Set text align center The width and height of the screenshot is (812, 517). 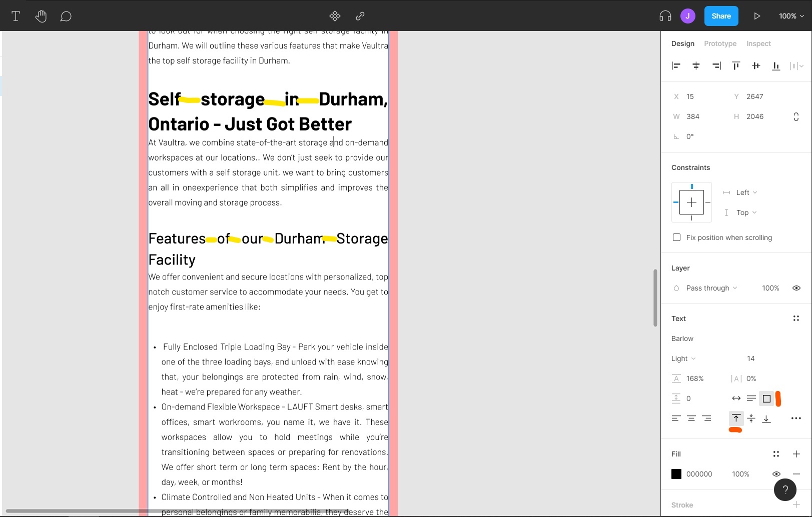(x=691, y=418)
